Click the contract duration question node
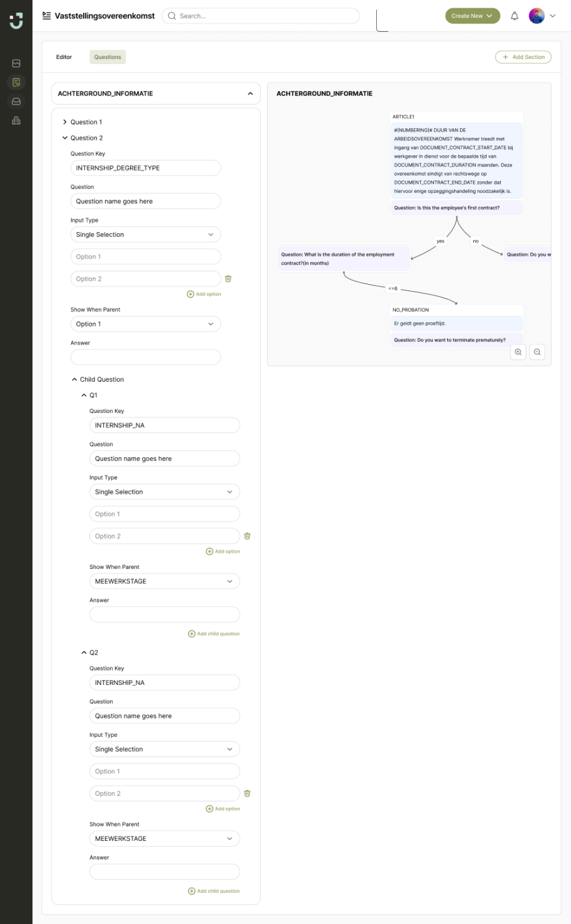 point(343,259)
